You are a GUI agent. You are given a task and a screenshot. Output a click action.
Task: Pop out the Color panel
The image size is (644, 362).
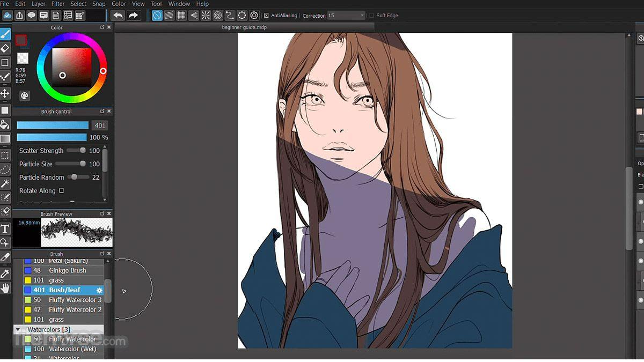click(x=102, y=27)
